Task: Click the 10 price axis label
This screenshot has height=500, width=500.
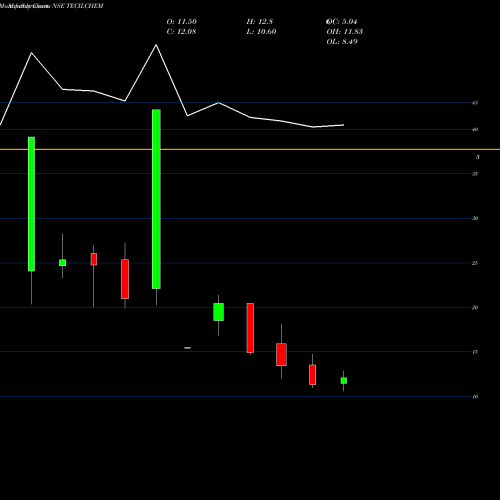Action: click(x=475, y=397)
